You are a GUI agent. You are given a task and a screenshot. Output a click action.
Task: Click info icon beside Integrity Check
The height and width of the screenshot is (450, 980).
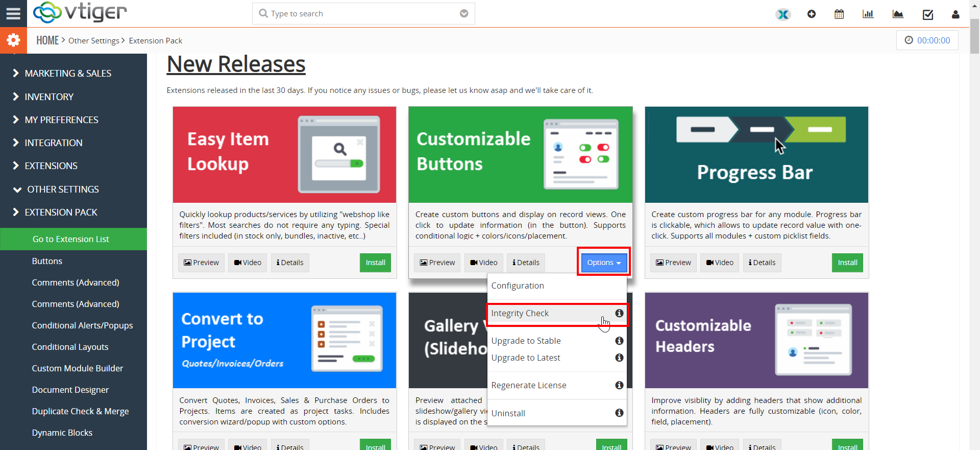point(619,313)
